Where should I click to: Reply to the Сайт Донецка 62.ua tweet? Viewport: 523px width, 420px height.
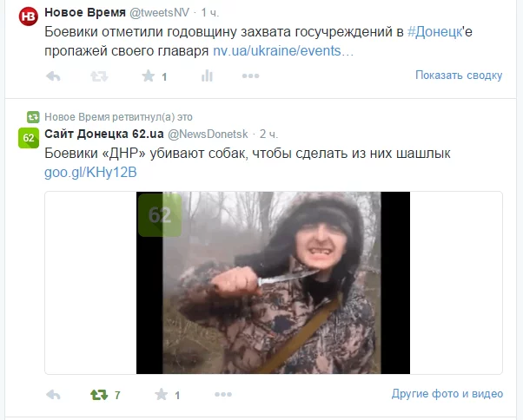coord(53,395)
